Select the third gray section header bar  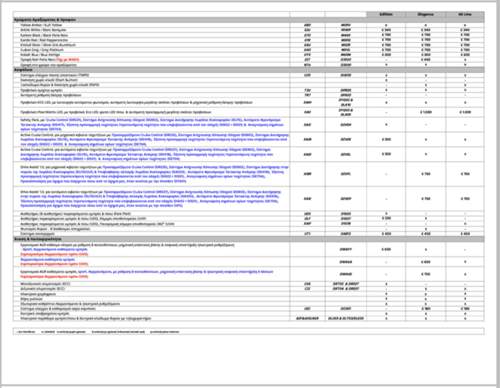click(249, 239)
